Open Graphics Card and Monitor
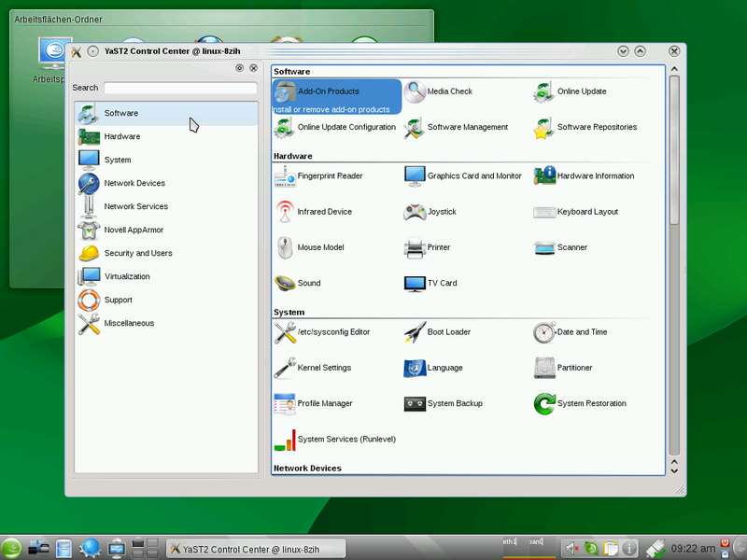This screenshot has width=747, height=560. pos(462,176)
